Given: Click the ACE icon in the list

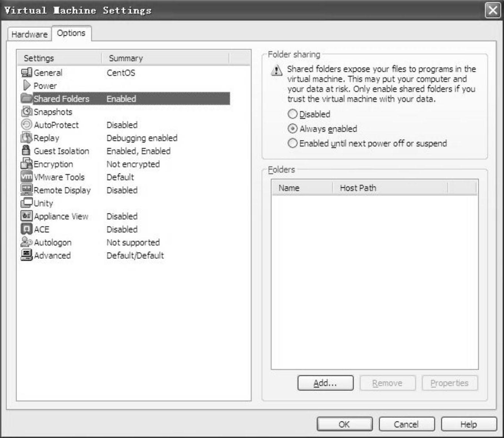Looking at the screenshot, I should point(26,229).
